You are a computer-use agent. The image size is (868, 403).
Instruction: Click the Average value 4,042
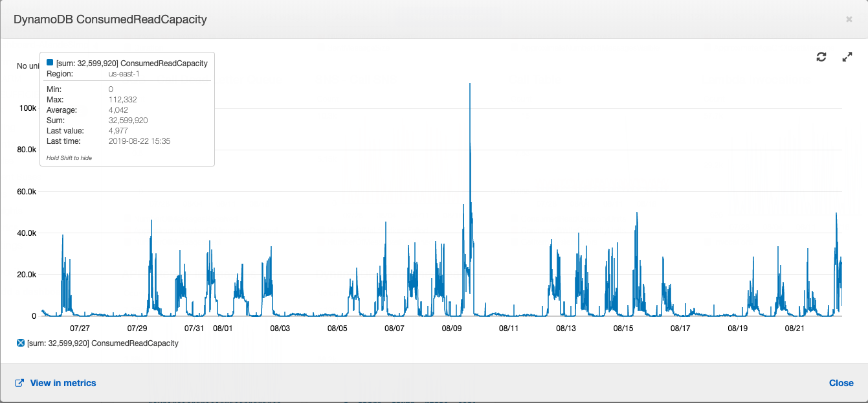pyautogui.click(x=118, y=110)
